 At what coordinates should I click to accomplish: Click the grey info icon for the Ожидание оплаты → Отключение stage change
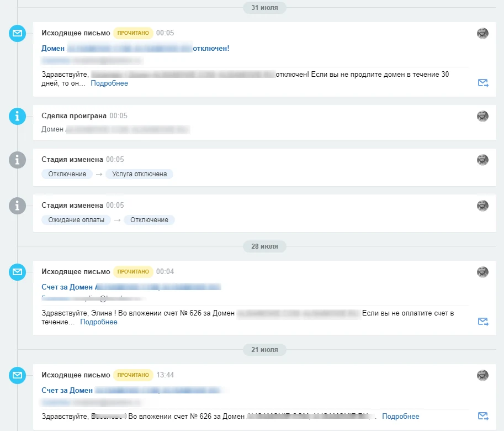click(x=17, y=206)
